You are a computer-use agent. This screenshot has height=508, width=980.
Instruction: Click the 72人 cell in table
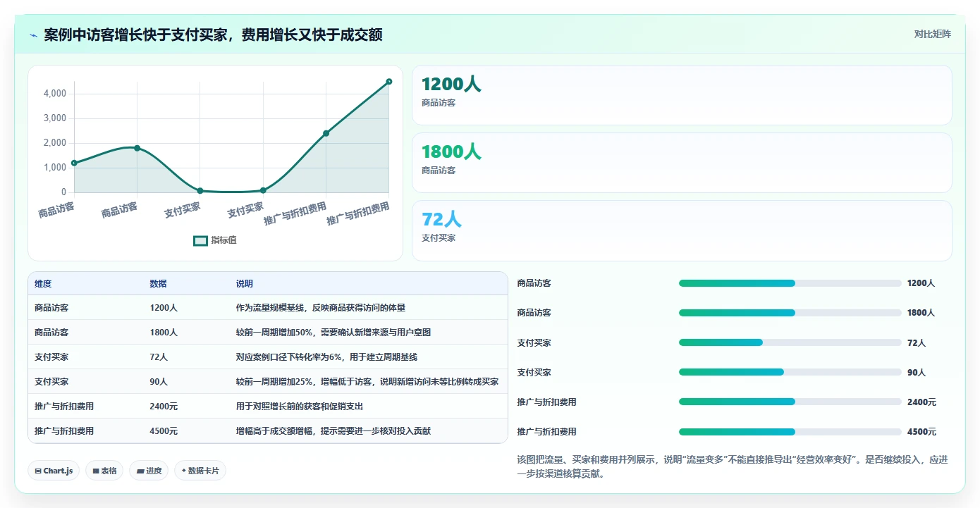(x=159, y=357)
